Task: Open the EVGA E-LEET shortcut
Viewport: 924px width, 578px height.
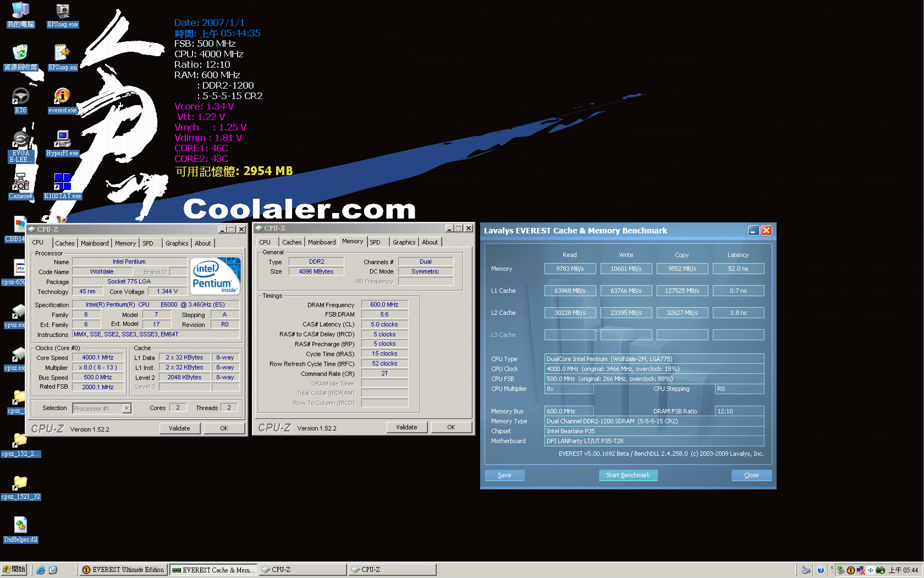Action: (20, 146)
